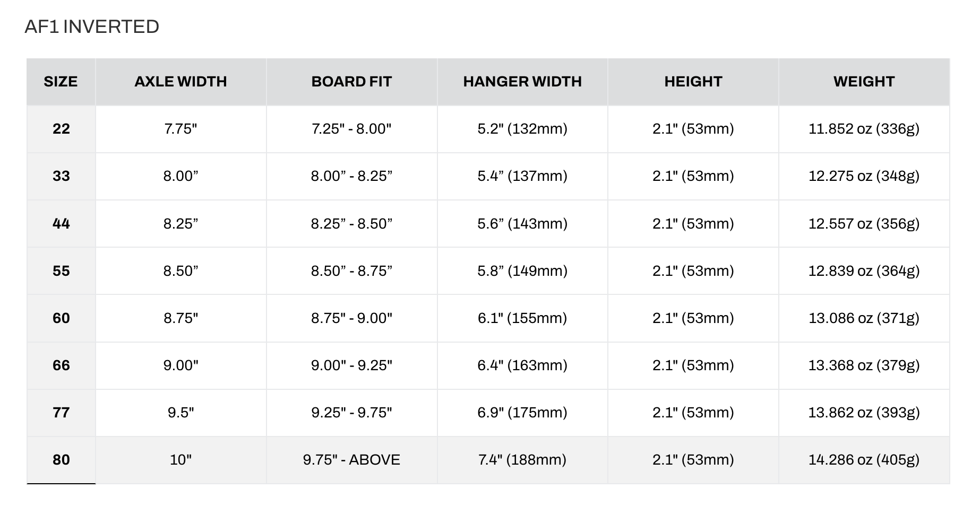
Task: Select the BOARD FIT column header
Action: point(351,82)
